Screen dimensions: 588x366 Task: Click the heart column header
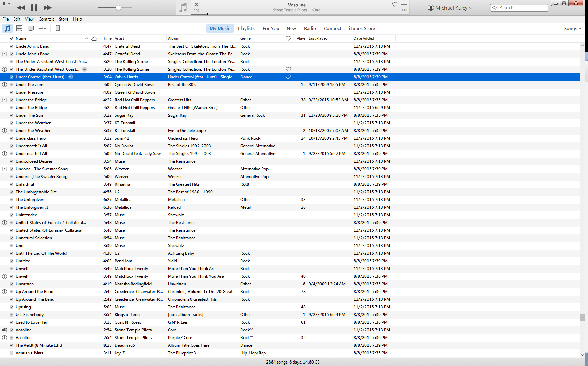pyautogui.click(x=288, y=39)
